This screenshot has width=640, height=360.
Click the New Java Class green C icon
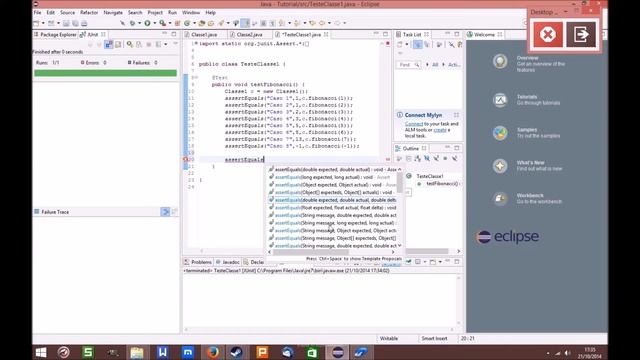187,23
